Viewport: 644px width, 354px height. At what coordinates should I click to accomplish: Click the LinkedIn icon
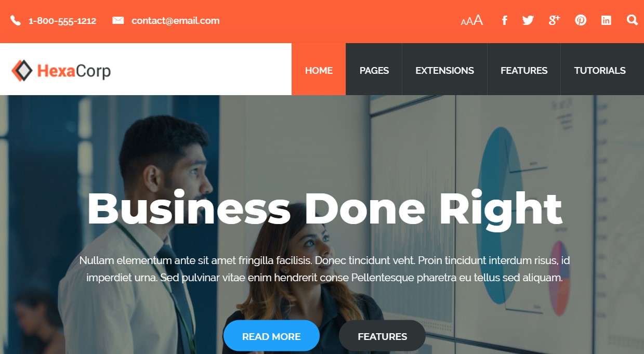pos(606,20)
